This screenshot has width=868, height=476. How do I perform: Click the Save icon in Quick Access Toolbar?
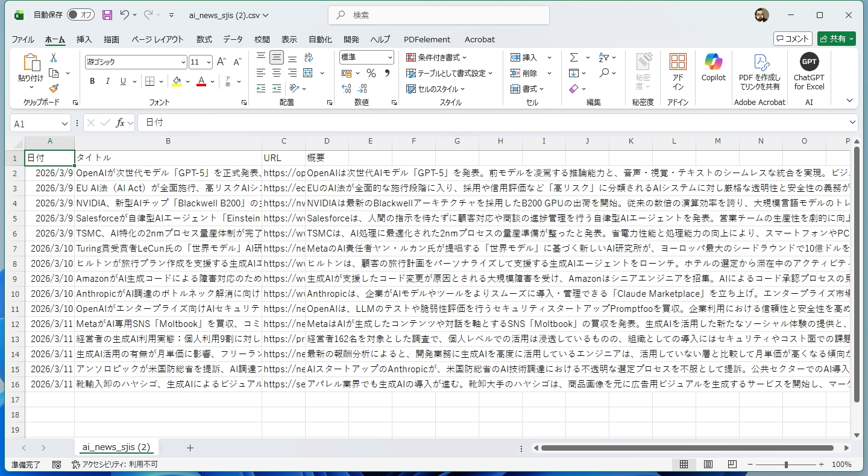tap(107, 15)
